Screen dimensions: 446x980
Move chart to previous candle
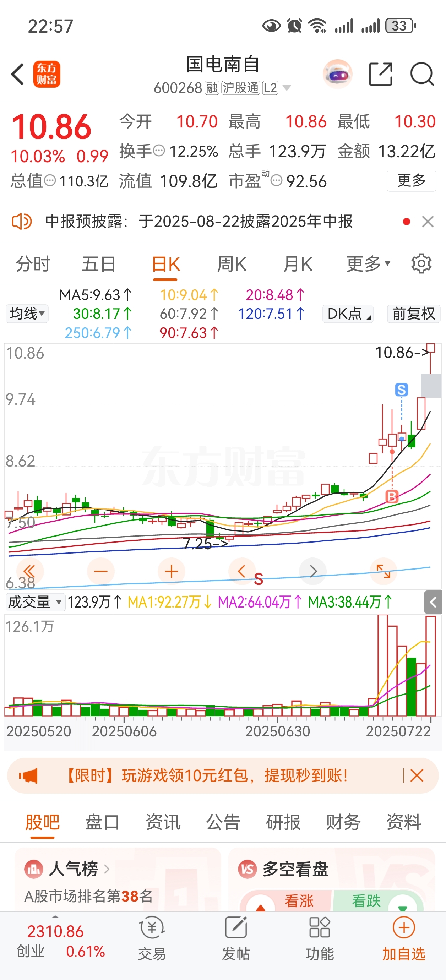point(242,571)
